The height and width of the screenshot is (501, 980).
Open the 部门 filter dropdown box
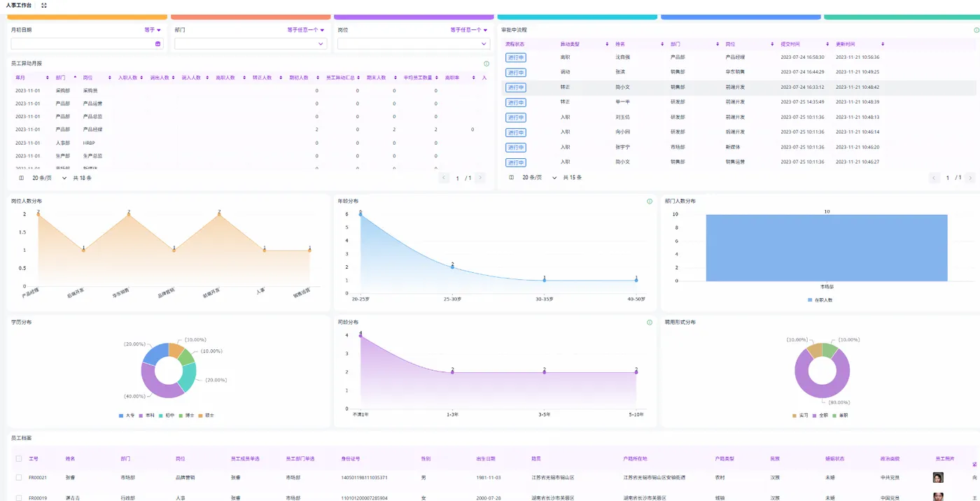pos(251,43)
